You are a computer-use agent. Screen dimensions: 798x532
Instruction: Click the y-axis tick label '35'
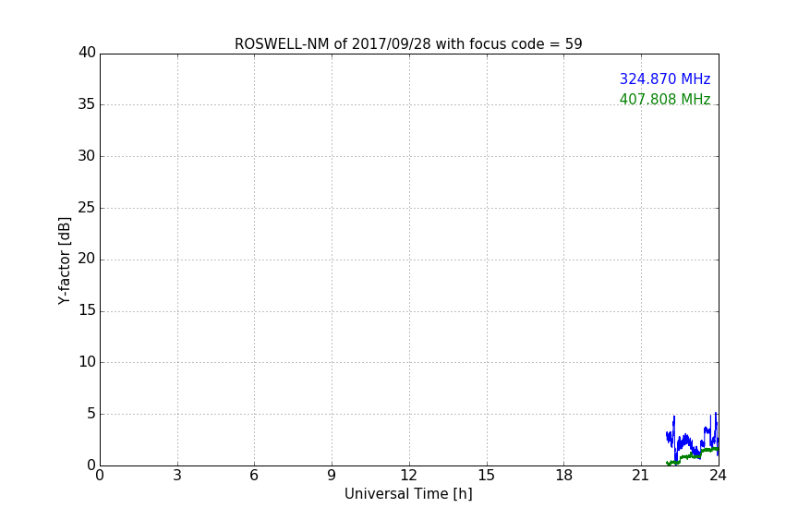(87, 104)
